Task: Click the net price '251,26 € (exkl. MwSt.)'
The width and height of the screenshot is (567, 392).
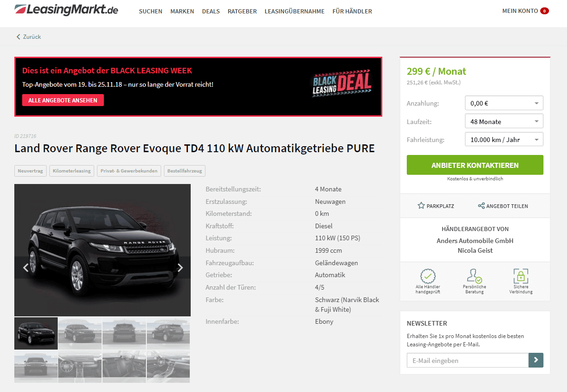Action: pos(434,83)
